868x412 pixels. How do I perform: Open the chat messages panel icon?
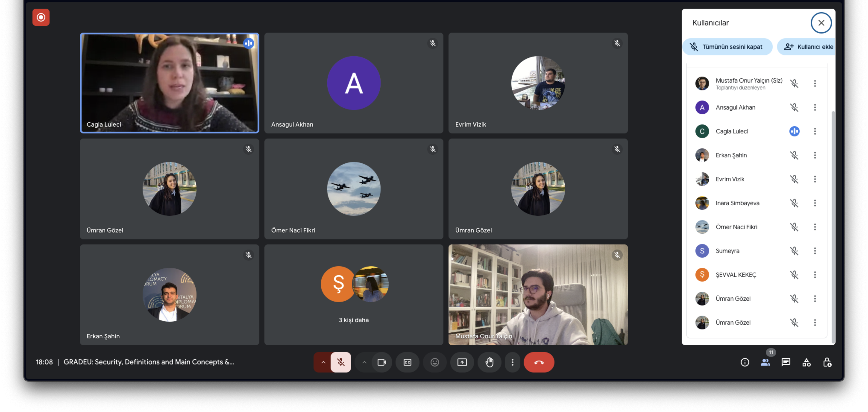[786, 362]
